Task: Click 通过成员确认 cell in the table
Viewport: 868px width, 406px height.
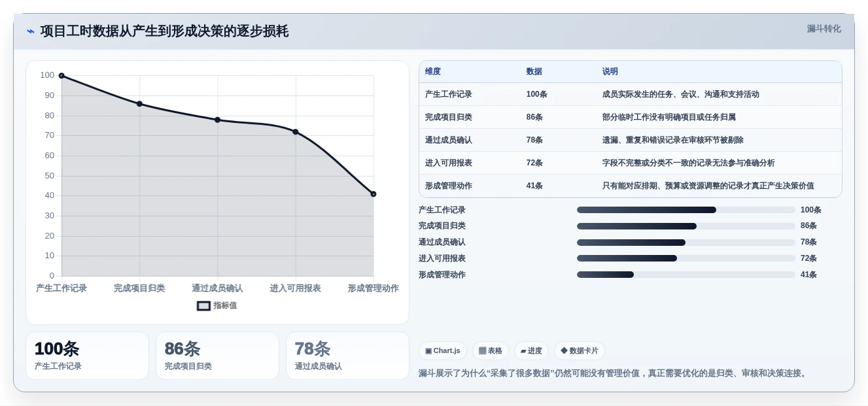Action: (x=449, y=140)
